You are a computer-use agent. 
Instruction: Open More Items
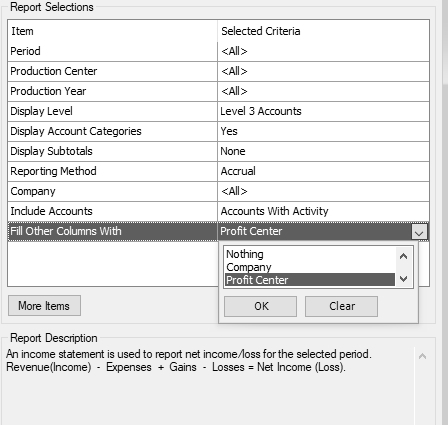44,306
